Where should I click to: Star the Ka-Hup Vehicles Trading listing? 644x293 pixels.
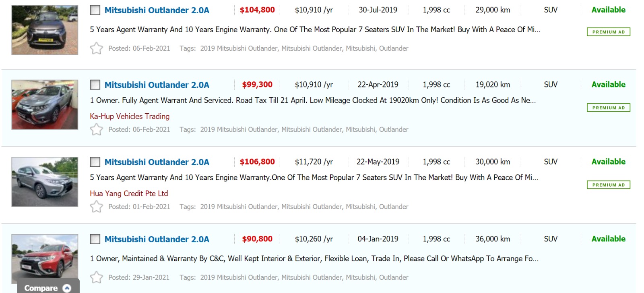coord(97,129)
